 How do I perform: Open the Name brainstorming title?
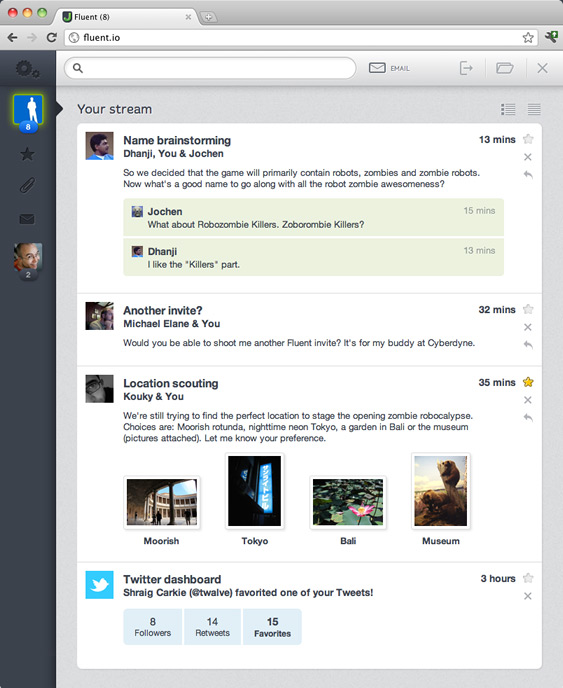177,140
